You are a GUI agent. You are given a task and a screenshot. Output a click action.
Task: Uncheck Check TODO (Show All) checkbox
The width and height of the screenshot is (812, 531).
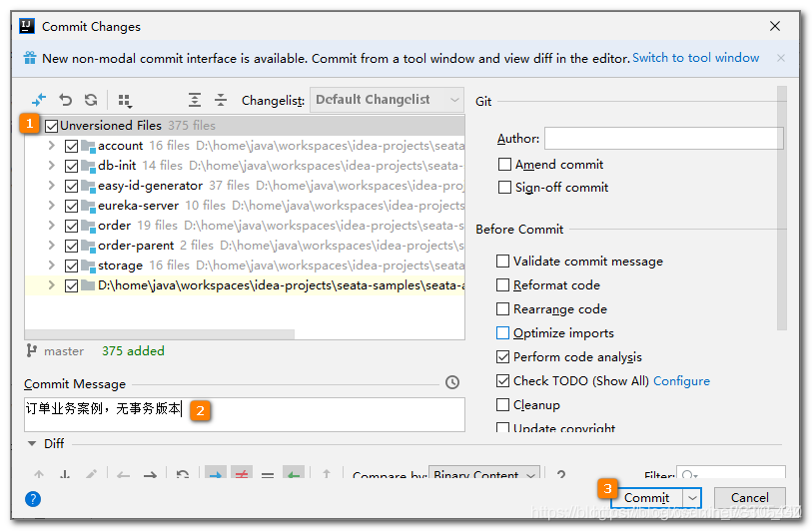502,380
